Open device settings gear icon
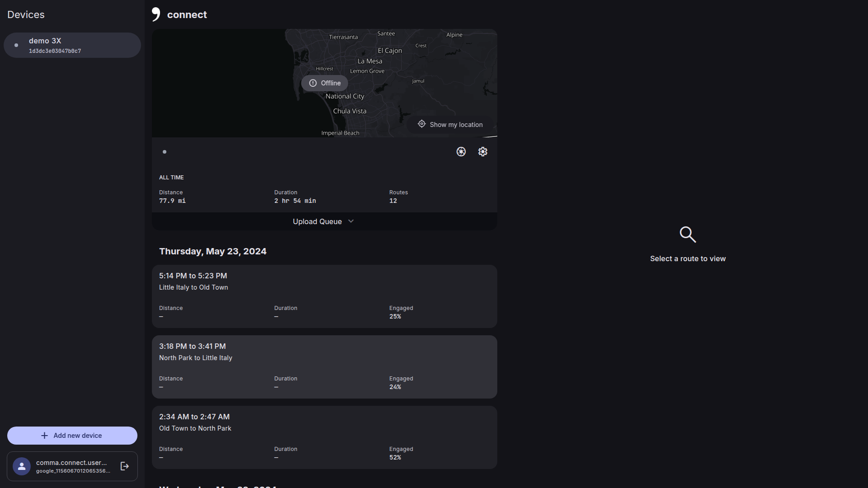This screenshot has height=488, width=868. click(482, 152)
